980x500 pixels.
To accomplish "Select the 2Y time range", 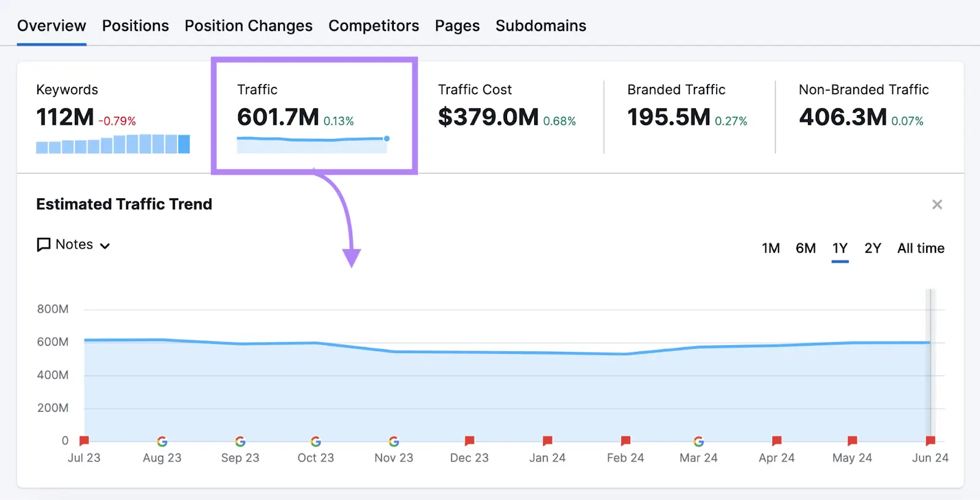I will (x=873, y=248).
